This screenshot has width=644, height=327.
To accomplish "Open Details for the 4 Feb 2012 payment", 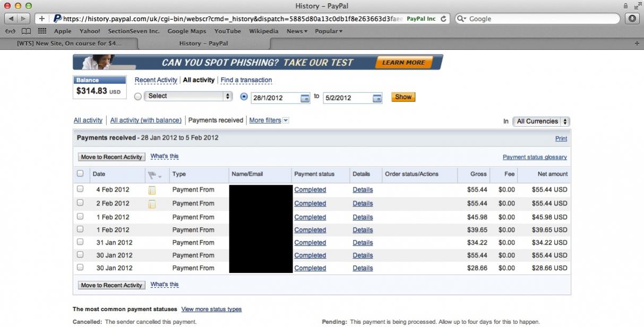I will coord(363,190).
